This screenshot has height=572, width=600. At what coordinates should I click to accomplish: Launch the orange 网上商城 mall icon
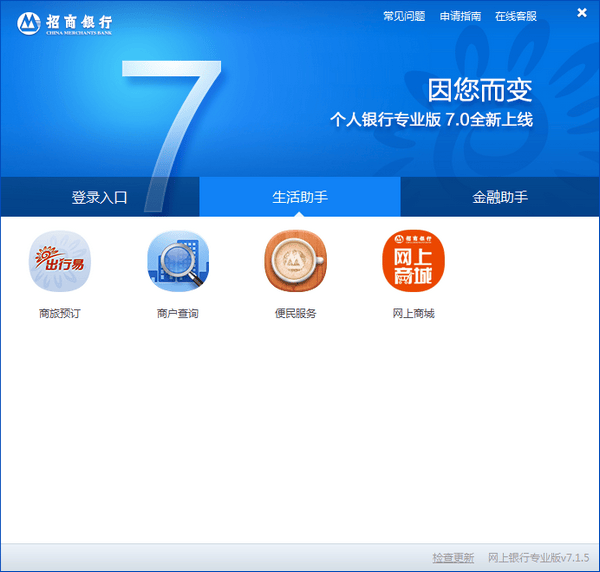(x=413, y=262)
